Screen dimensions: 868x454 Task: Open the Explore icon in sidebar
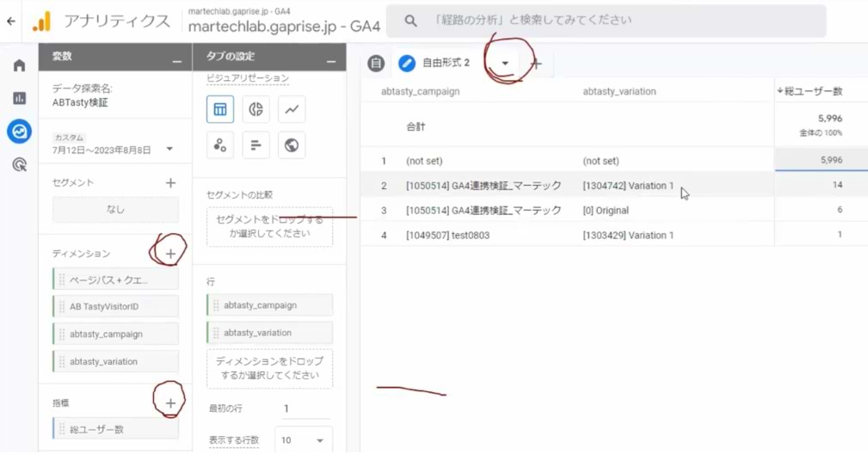pos(20,132)
